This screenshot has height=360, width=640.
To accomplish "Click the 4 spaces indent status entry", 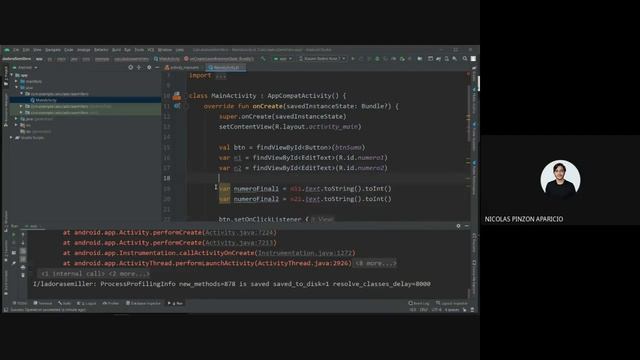I will coord(452,310).
